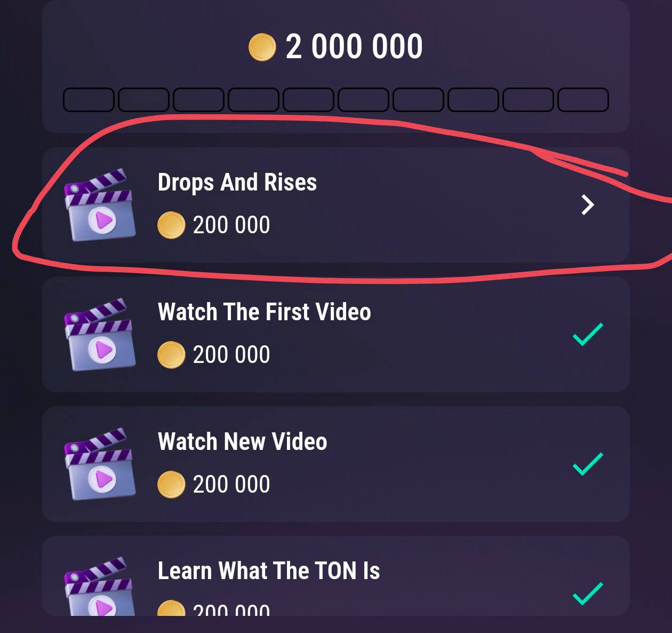Click the first segment of the progress bar
The height and width of the screenshot is (633, 672).
[x=89, y=100]
